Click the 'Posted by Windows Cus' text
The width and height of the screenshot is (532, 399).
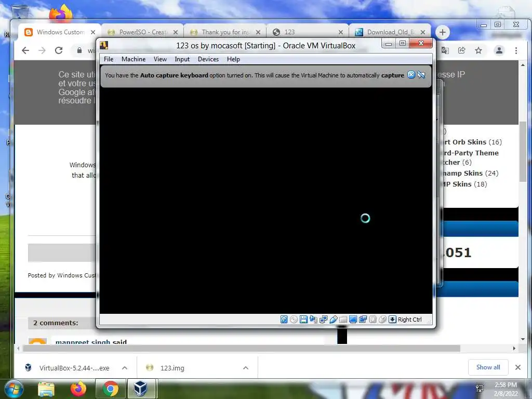click(x=62, y=275)
